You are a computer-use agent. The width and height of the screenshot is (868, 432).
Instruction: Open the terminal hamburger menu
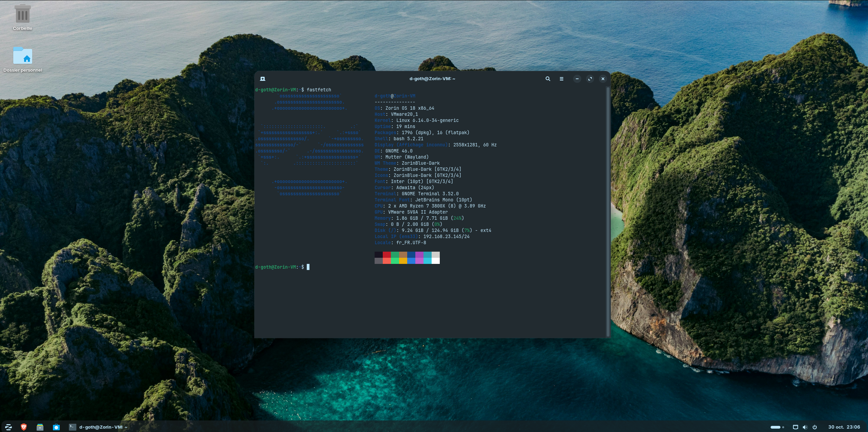[561, 79]
